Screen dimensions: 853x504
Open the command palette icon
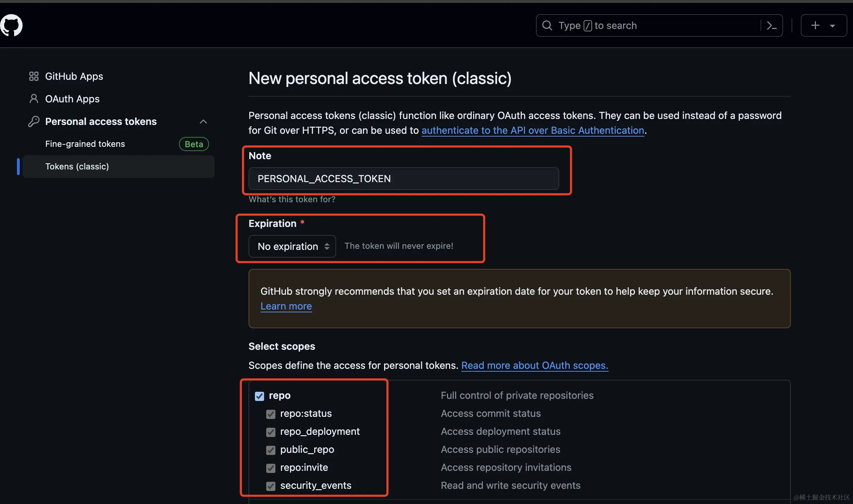coord(771,25)
